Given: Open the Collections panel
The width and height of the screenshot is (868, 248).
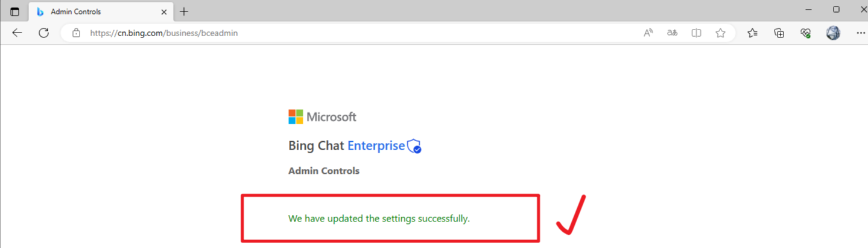Looking at the screenshot, I should coord(779,33).
